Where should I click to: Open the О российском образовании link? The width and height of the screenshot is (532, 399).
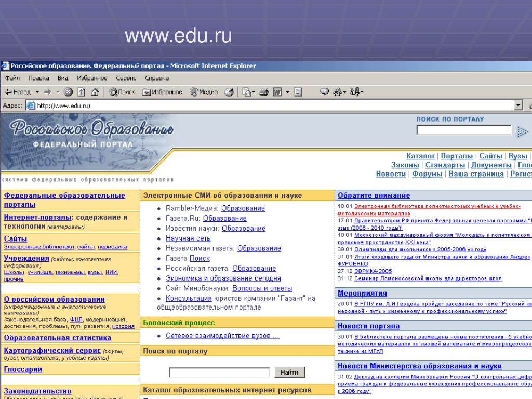click(54, 299)
